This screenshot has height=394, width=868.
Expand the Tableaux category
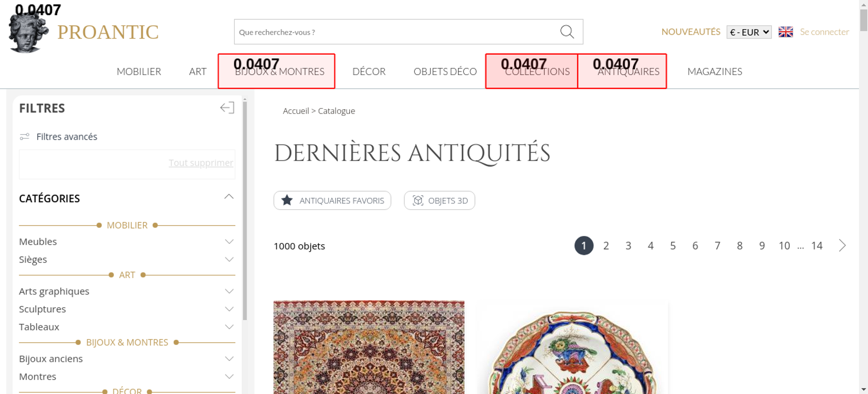click(x=229, y=327)
